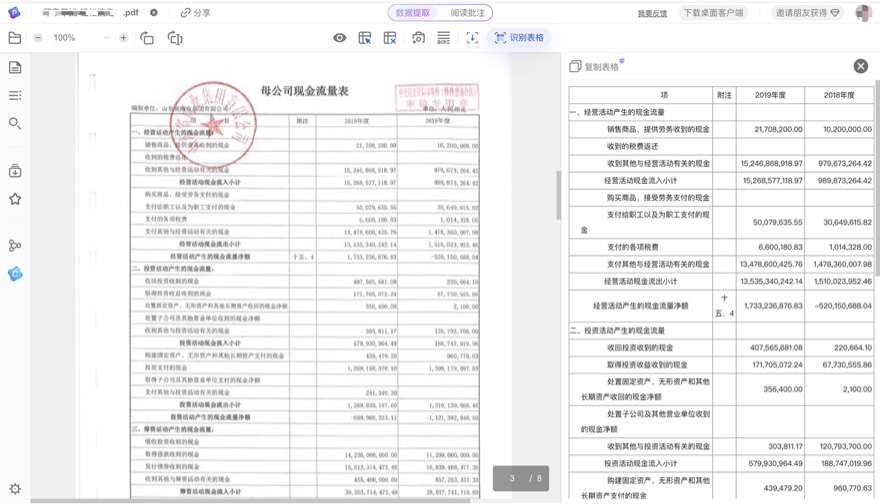
Task: Close the open .pdf file tab
Action: click(154, 12)
